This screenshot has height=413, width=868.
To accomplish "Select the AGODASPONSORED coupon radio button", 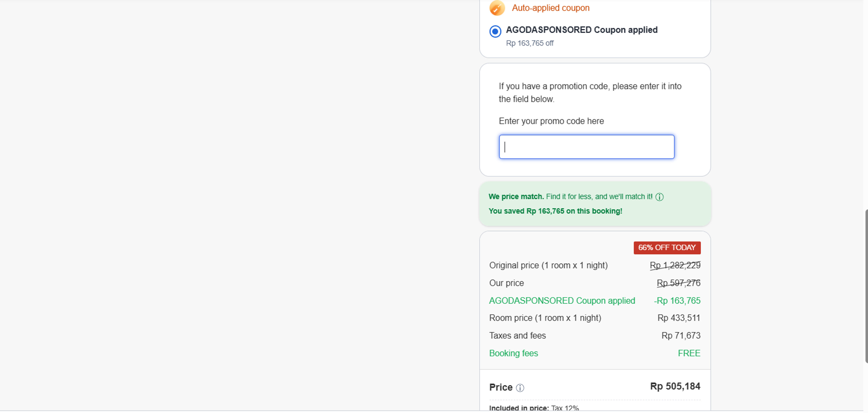I will (x=495, y=31).
